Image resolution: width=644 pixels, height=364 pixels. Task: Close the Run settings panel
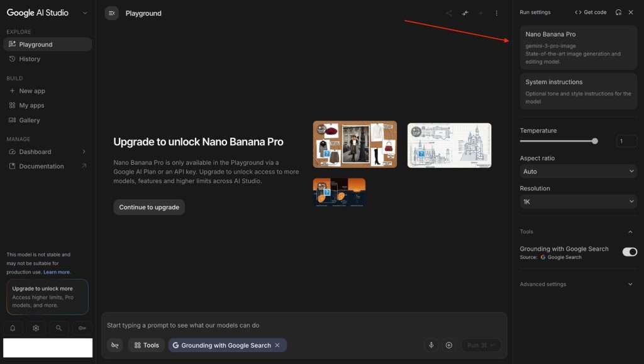coord(631,13)
